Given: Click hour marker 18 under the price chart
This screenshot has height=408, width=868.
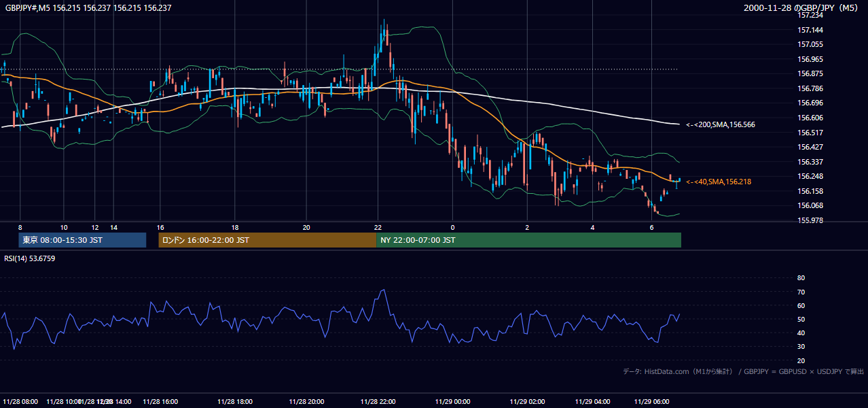Looking at the screenshot, I should [234, 228].
